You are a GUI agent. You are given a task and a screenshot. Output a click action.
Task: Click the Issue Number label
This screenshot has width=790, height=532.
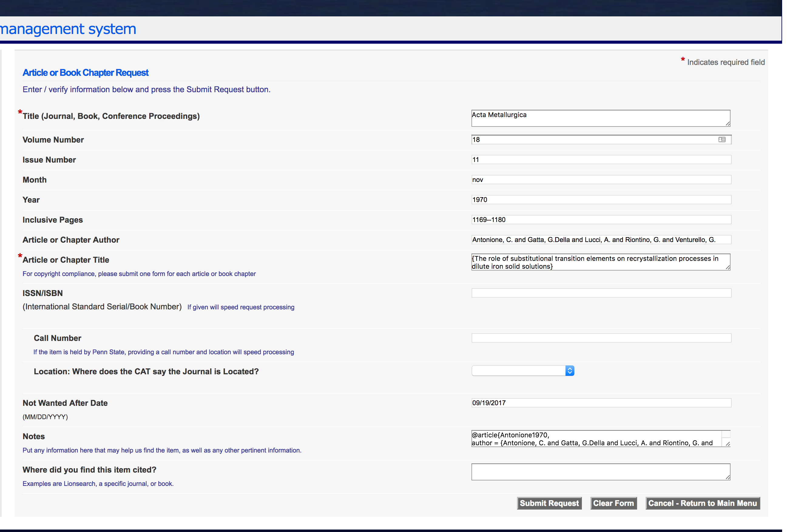click(x=49, y=160)
